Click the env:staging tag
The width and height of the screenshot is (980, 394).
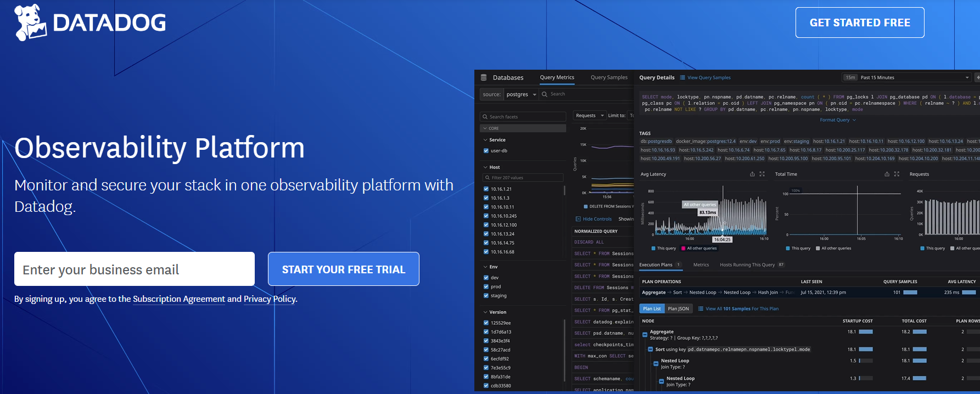click(x=796, y=141)
